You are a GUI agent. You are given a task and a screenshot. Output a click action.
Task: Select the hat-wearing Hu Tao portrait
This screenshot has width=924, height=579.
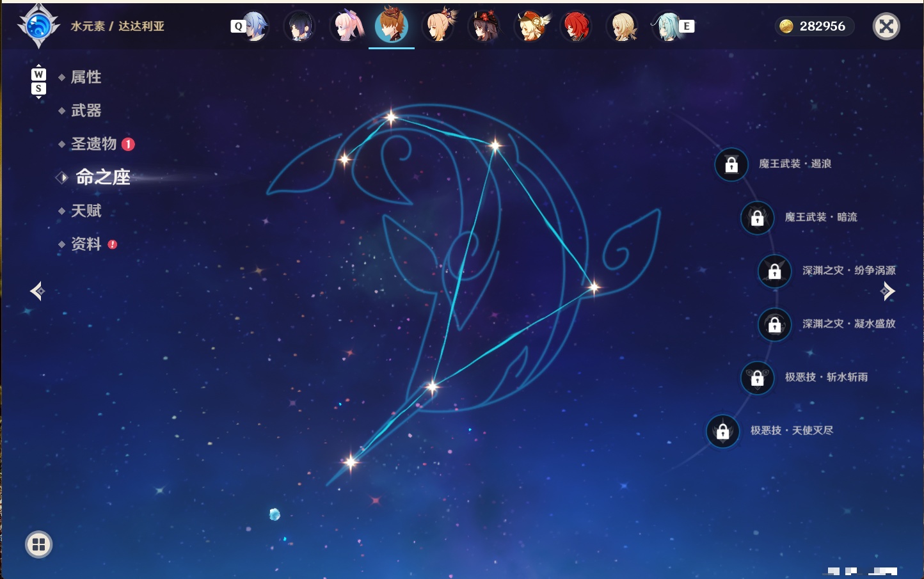(x=484, y=26)
